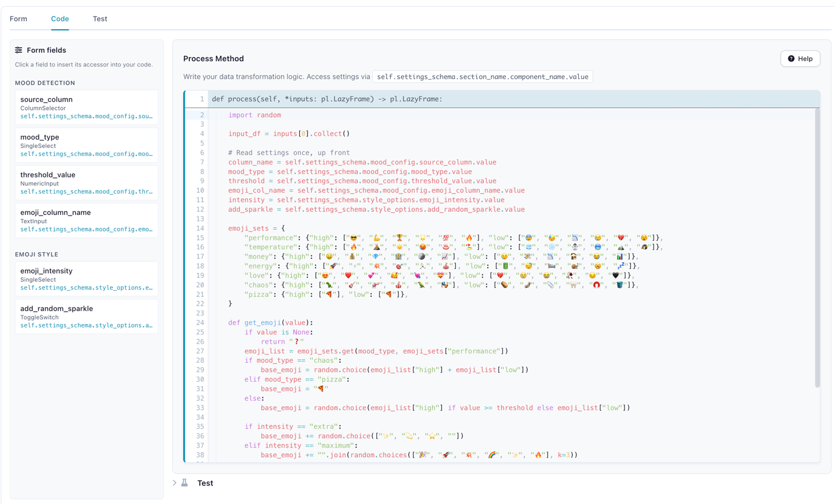Click the threshold assignment line
This screenshot has width=834, height=504.
[x=362, y=181]
